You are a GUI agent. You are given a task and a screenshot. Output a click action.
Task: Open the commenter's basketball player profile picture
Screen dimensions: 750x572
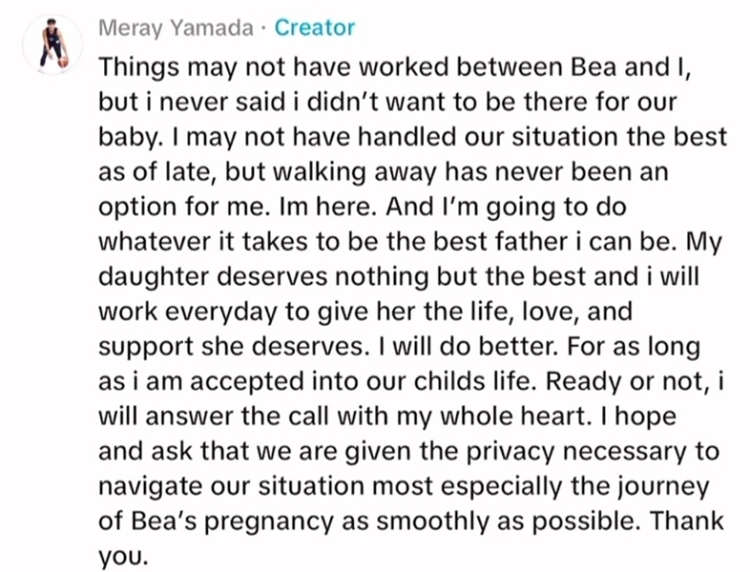pyautogui.click(x=53, y=44)
